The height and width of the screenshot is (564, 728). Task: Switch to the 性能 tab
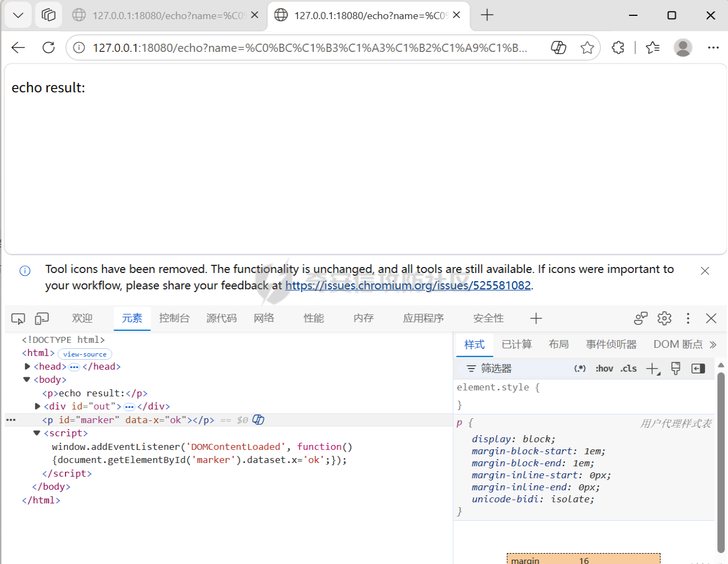click(x=314, y=318)
